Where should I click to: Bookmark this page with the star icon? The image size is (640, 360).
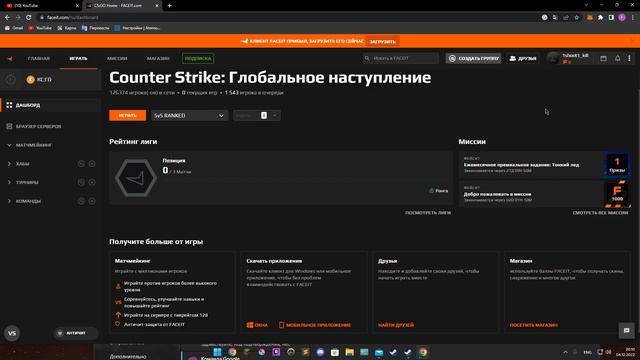click(576, 18)
